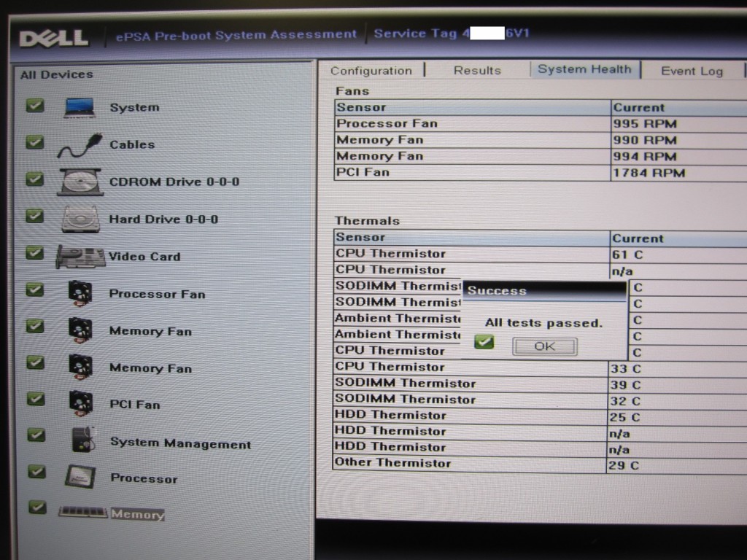Click the PCI Fan device icon

point(80,403)
